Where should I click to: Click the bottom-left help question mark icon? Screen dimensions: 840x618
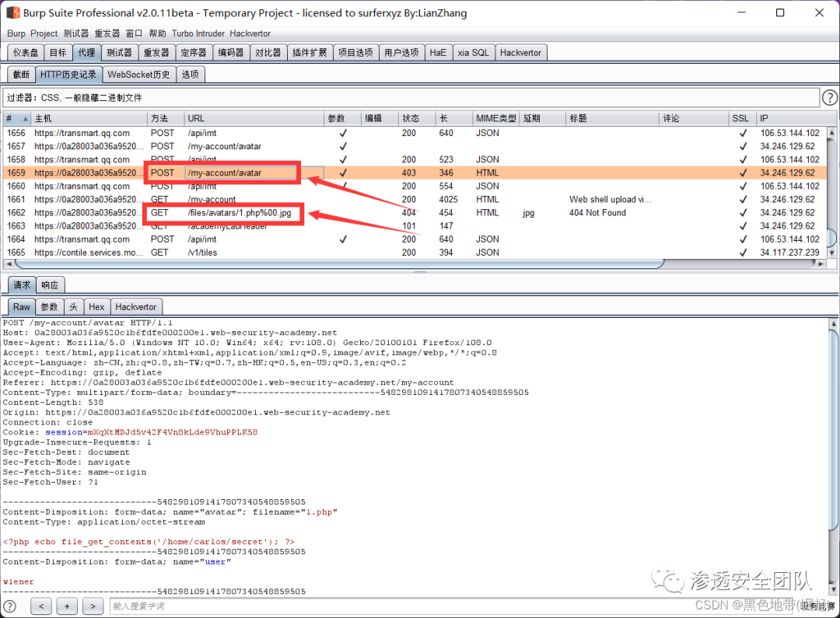tap(9, 606)
